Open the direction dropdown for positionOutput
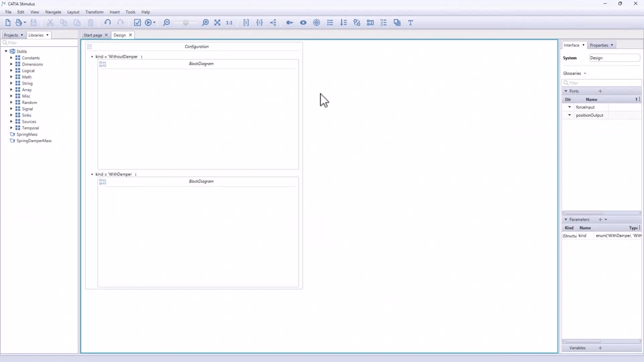The height and width of the screenshot is (362, 644). point(570,115)
